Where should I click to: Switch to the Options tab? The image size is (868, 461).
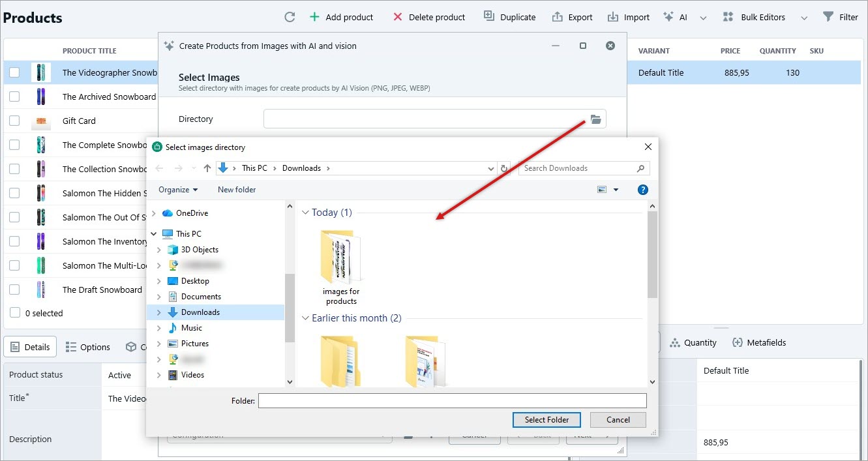[88, 347]
